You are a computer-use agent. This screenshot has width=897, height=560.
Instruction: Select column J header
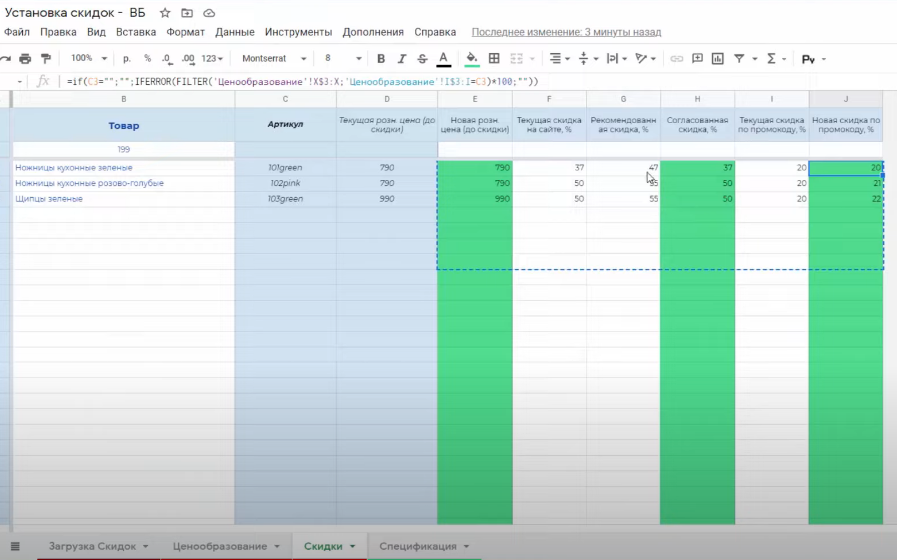click(846, 99)
